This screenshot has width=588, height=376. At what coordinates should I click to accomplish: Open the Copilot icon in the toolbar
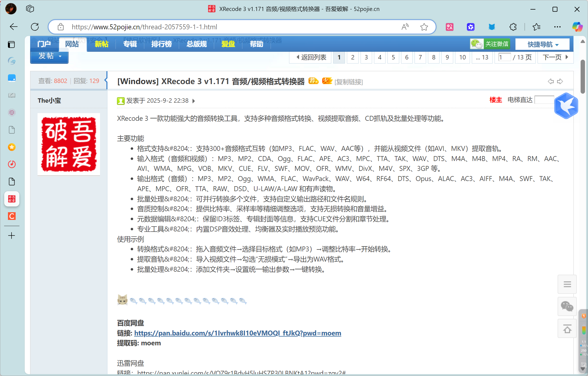577,27
